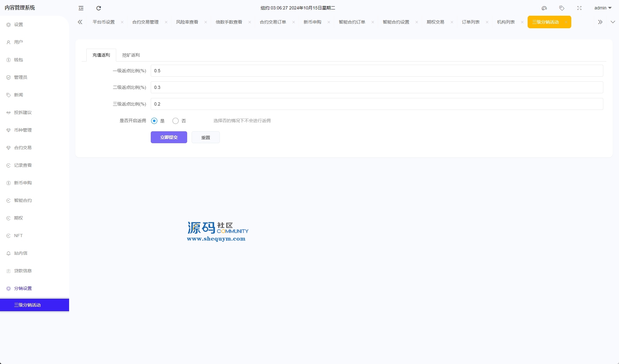Collapse the 分销设置 sidebar menu
This screenshot has width=619, height=364.
(23, 288)
